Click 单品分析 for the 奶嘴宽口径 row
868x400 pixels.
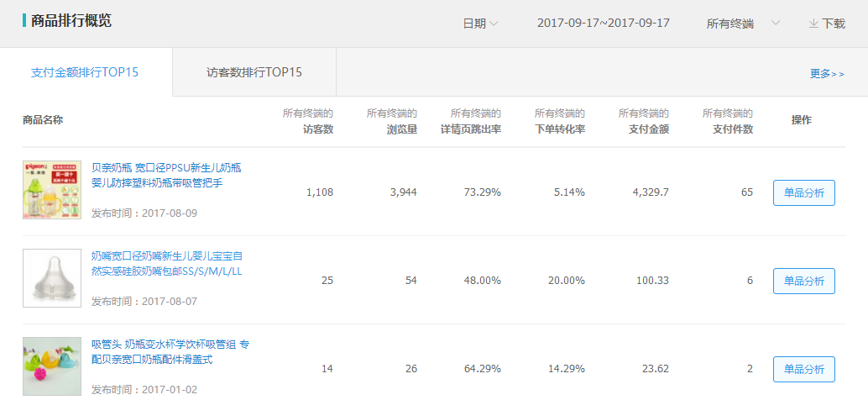click(804, 281)
